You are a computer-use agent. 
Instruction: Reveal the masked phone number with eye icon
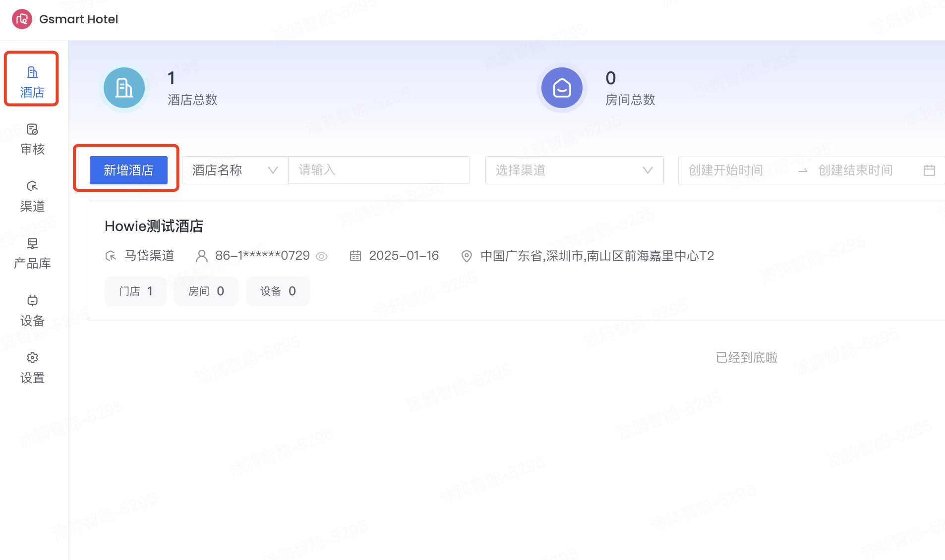pos(322,256)
